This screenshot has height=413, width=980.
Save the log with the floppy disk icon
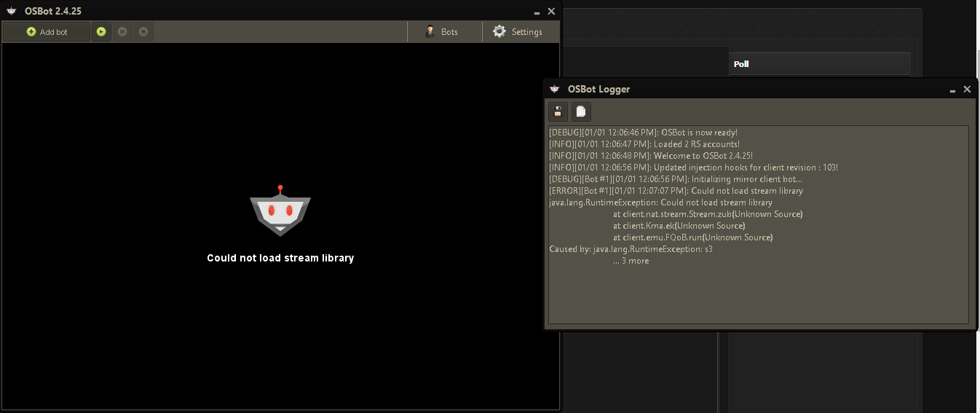click(558, 111)
